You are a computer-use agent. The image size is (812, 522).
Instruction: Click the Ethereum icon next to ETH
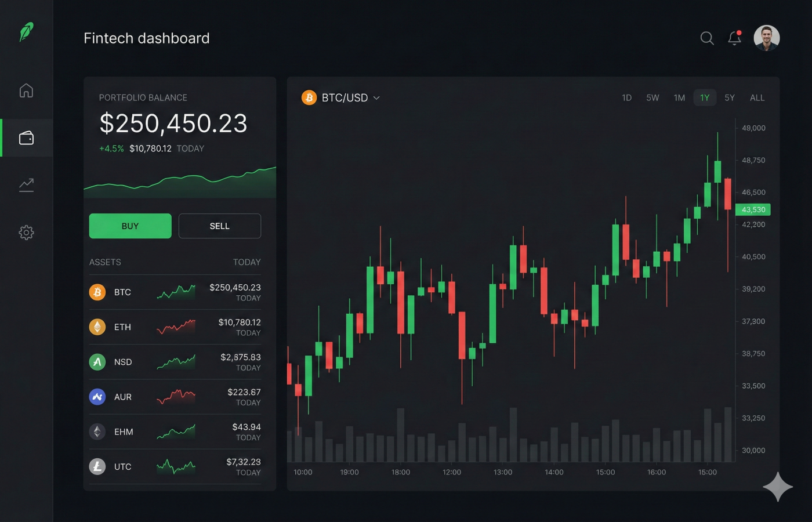(97, 327)
